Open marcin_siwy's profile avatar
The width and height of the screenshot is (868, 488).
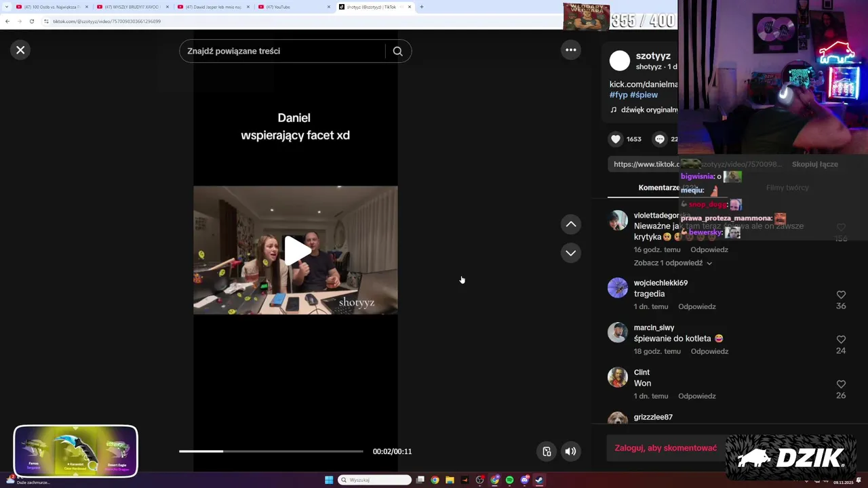coord(618,333)
